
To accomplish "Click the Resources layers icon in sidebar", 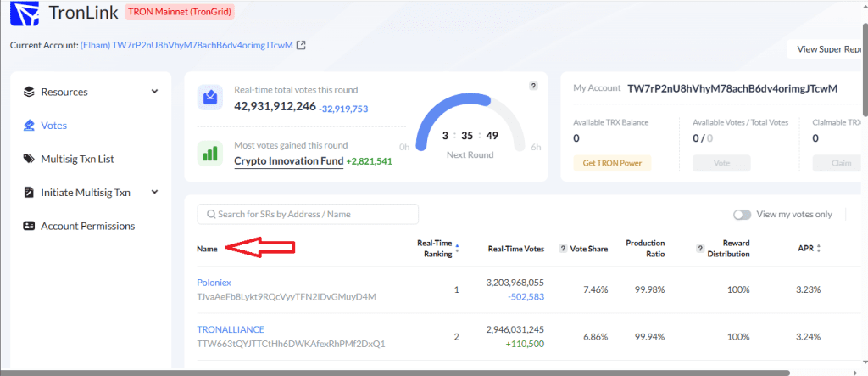I will coord(29,92).
